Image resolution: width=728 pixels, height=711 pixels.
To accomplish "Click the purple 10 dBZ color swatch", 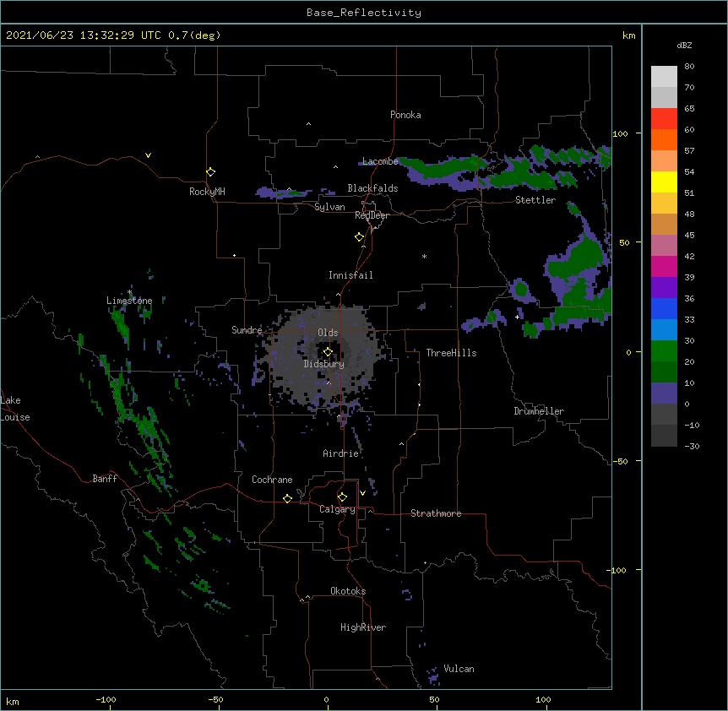I will tap(664, 393).
